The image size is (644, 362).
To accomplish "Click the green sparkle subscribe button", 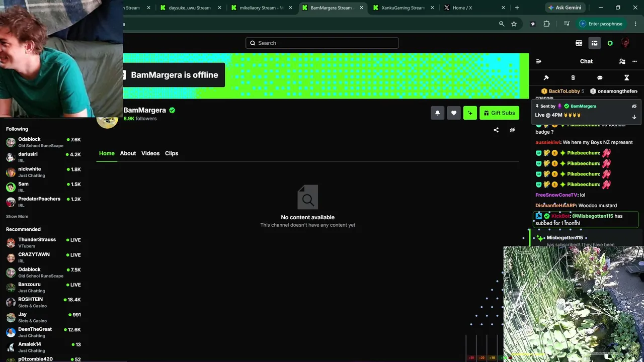I will click(x=470, y=113).
